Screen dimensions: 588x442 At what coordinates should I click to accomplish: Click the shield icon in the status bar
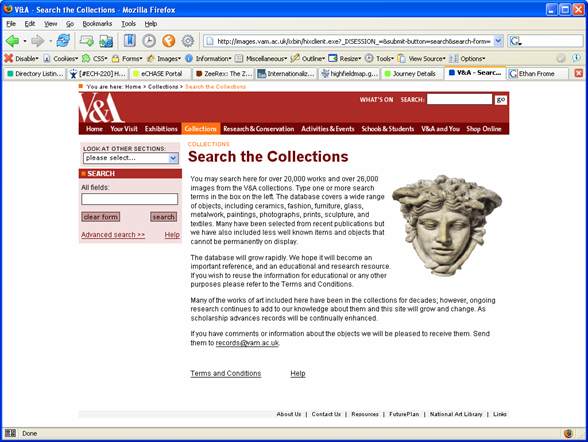click(x=568, y=433)
